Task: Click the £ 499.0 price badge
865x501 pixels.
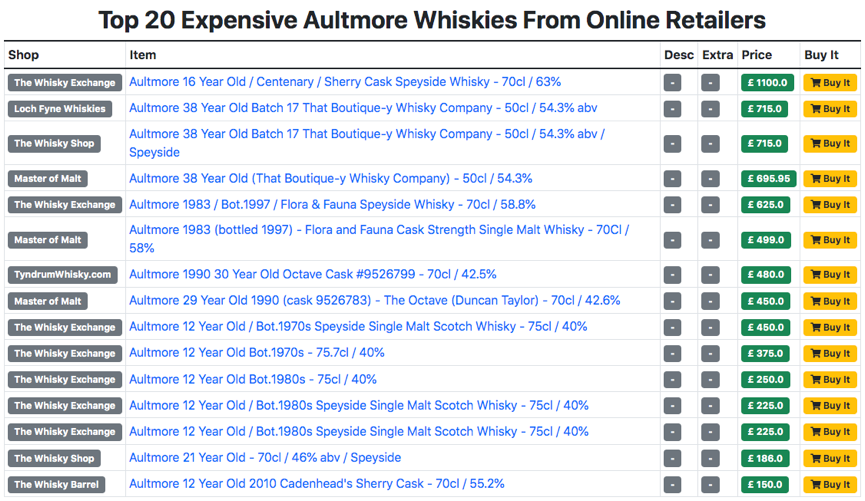Action: (x=767, y=240)
